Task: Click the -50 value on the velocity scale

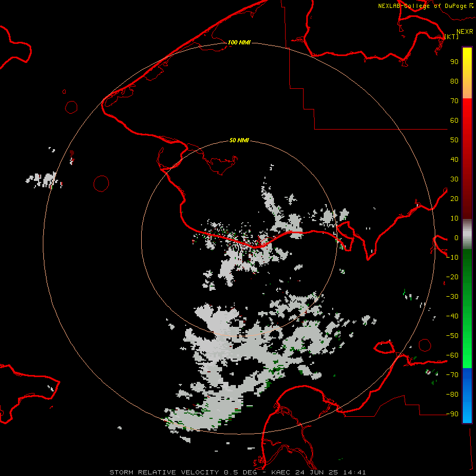Action: click(x=452, y=336)
